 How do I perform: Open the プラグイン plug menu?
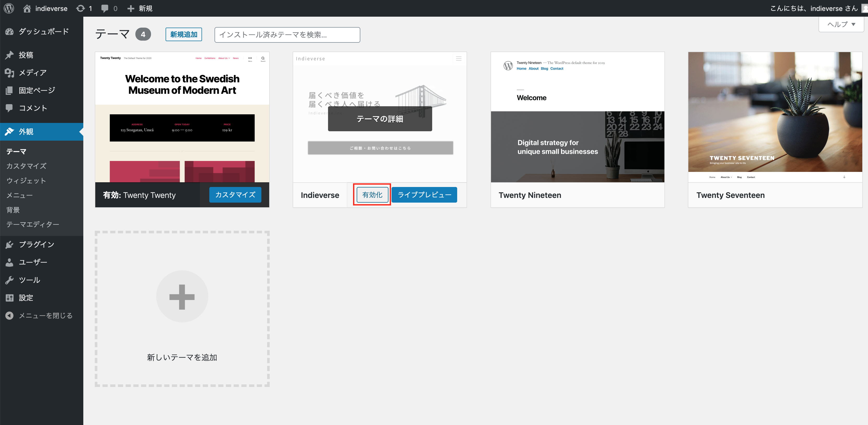pos(36,244)
